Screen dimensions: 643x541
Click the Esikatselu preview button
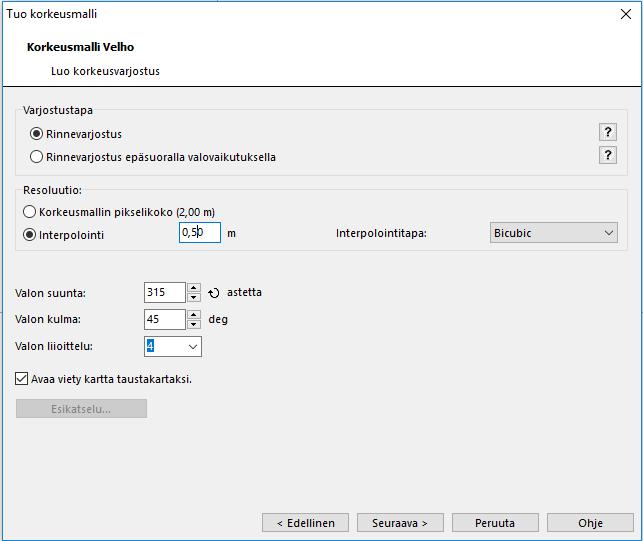[x=81, y=409]
